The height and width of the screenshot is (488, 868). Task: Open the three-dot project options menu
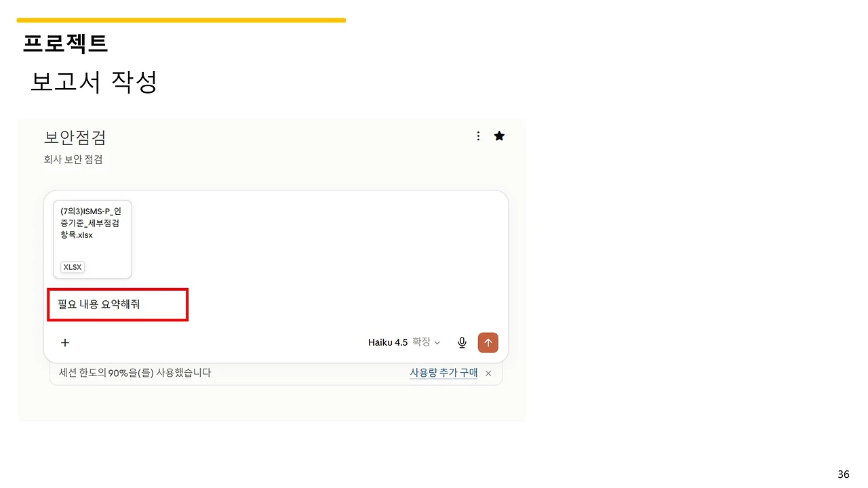pyautogui.click(x=478, y=136)
